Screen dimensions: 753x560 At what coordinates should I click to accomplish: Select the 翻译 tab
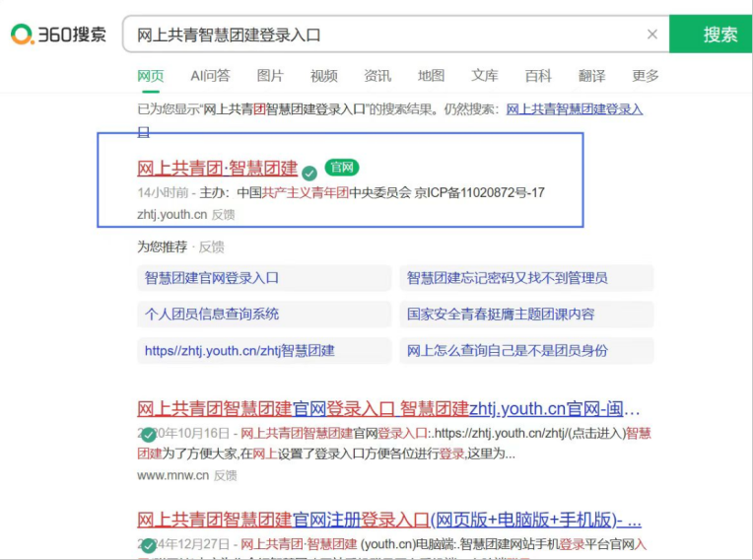pos(591,76)
